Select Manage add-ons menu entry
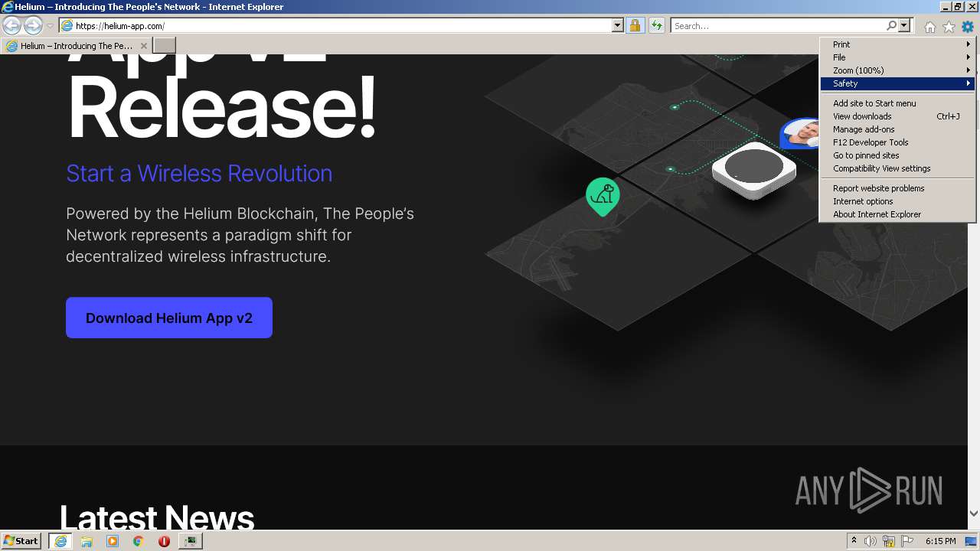This screenshot has width=980, height=551. pos(897,129)
